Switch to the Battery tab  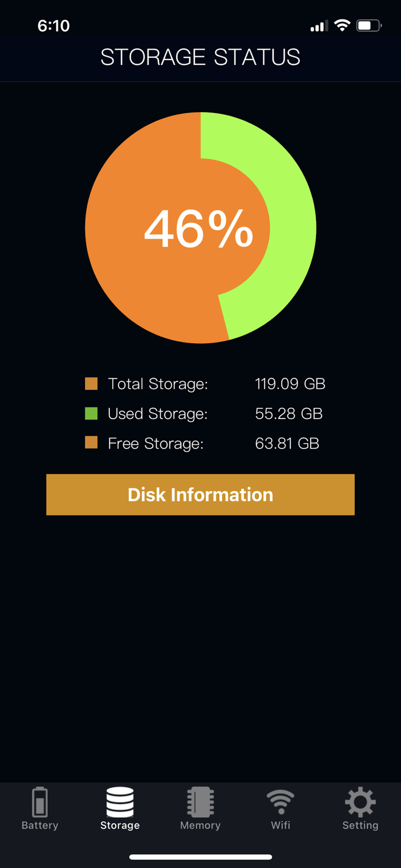point(39,810)
